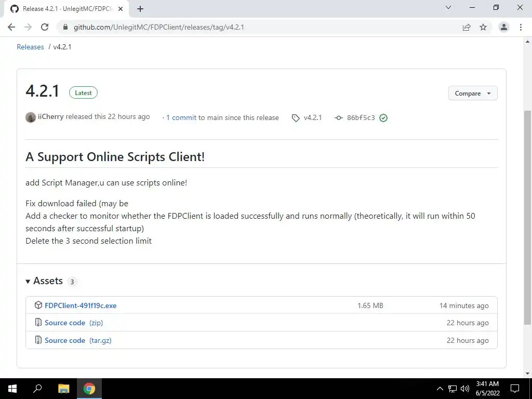Screen dimensions: 532x399
Task: Show hidden system tray icons
Action: 440,389
